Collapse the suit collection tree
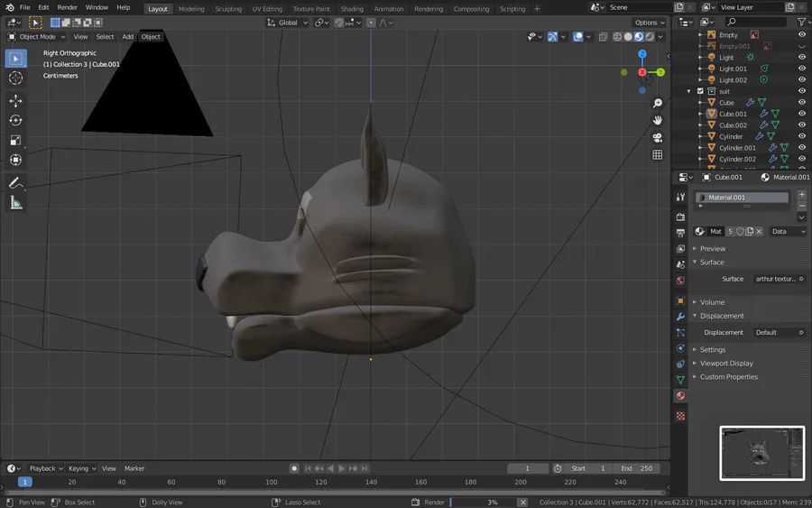This screenshot has width=812, height=508. coord(688,91)
